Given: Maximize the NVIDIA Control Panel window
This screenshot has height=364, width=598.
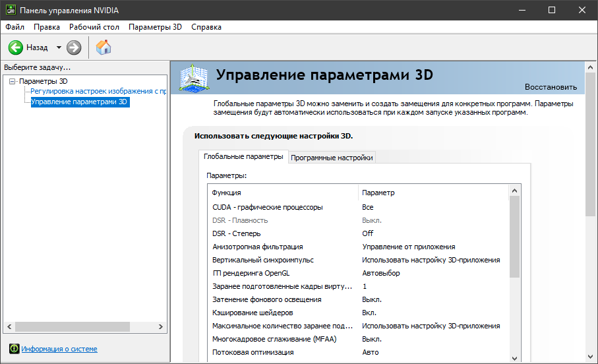Looking at the screenshot, I should 552,10.
